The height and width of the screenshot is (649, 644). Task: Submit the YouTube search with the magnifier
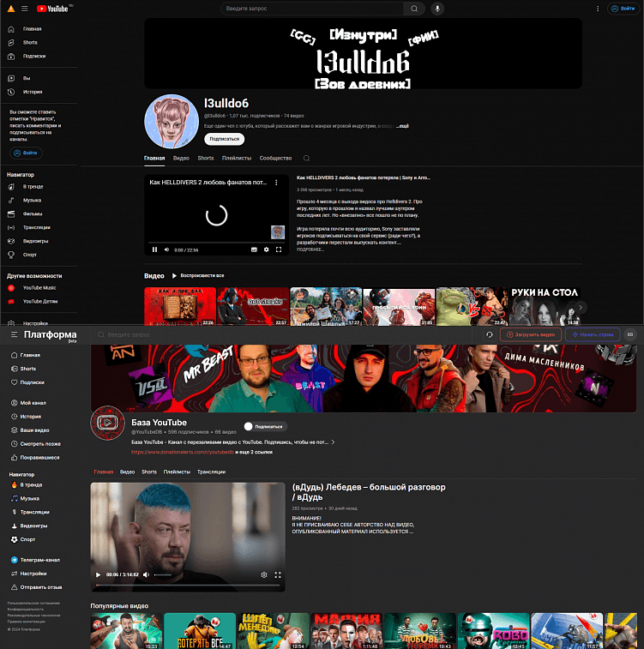(x=414, y=9)
